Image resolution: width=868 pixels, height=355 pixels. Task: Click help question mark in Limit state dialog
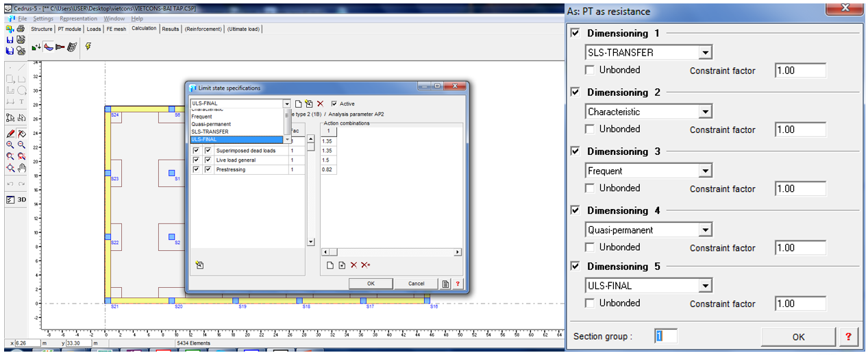pyautogui.click(x=458, y=284)
